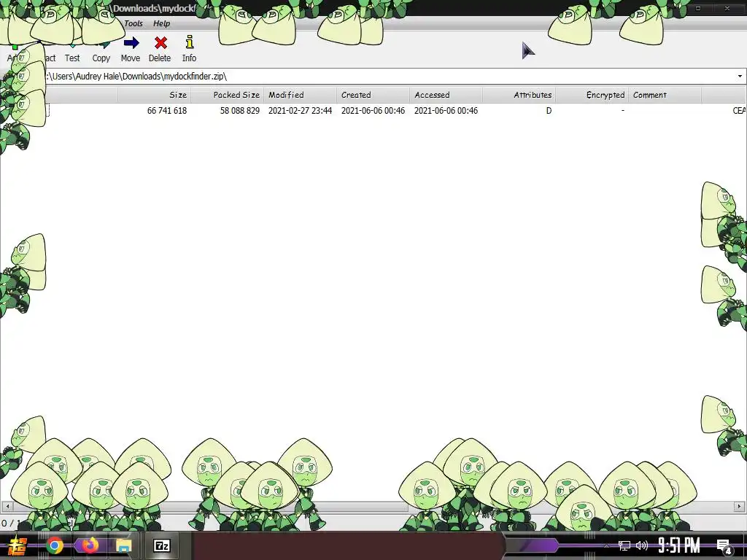Screen dimensions: 747x560
Task: Sort list by Attributes column header
Action: (519, 95)
